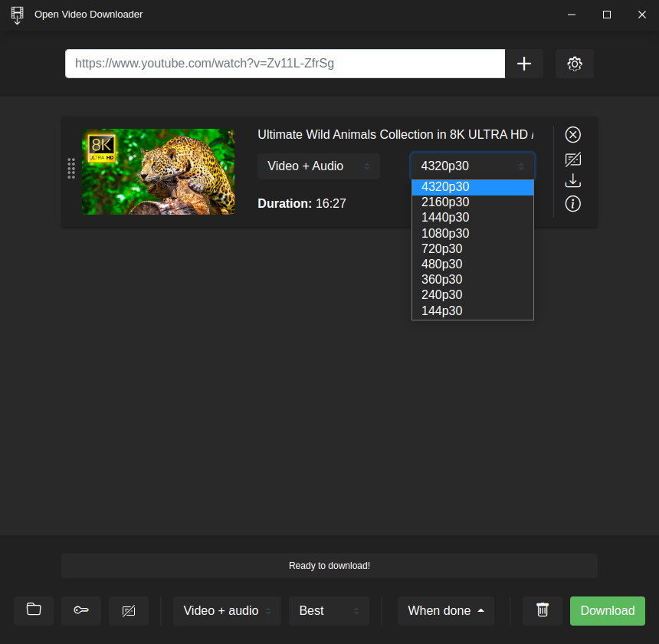Choose 2160p30 from the quality list

point(472,202)
